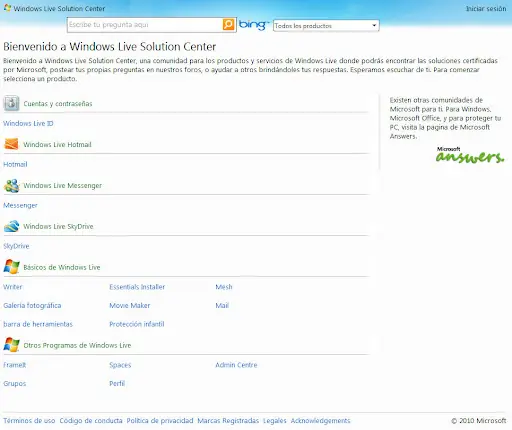Click the © 2010 Microsoft copyright text
Image resolution: width=512 pixels, height=430 pixels.
coord(478,421)
